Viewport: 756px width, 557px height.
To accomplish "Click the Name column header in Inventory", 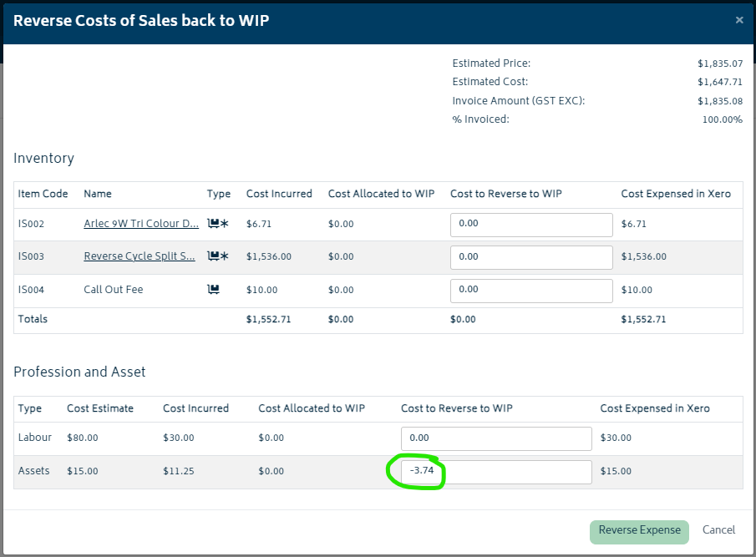I will [98, 194].
